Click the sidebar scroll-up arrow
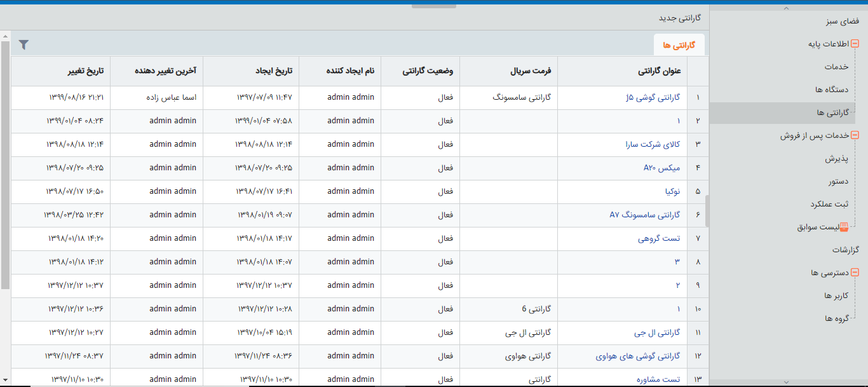Image resolution: width=868 pixels, height=387 pixels. 786,8
